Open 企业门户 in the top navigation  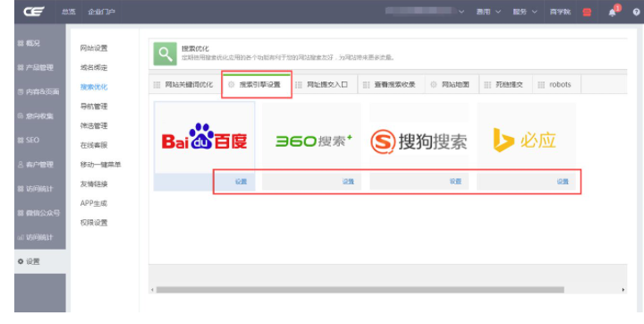pyautogui.click(x=101, y=12)
